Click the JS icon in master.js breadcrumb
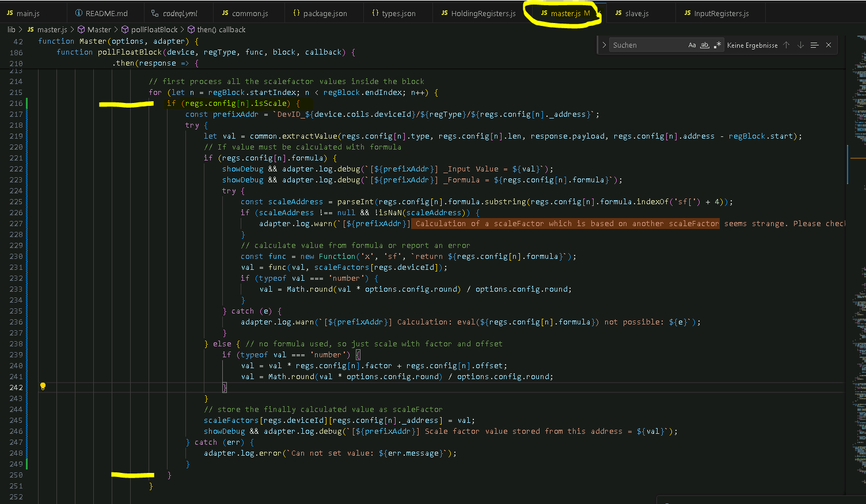Screen dimensions: 866x504 31,29
